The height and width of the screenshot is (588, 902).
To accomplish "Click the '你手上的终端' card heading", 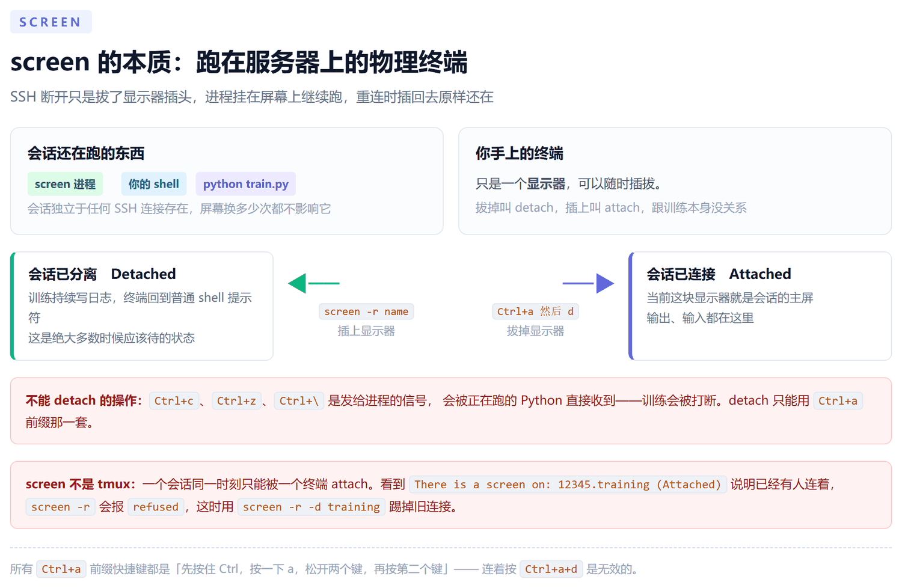I will point(519,153).
